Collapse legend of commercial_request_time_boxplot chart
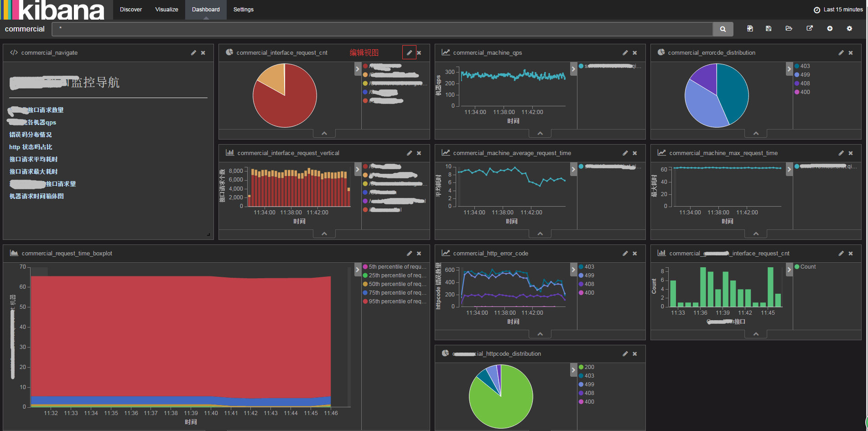The width and height of the screenshot is (868, 431). coord(358,270)
